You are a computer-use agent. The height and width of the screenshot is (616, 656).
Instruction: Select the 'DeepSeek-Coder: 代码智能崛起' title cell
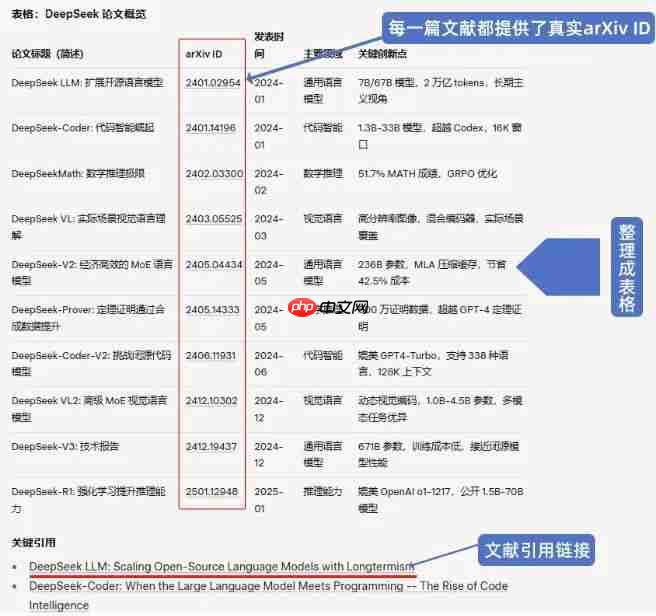tap(83, 128)
